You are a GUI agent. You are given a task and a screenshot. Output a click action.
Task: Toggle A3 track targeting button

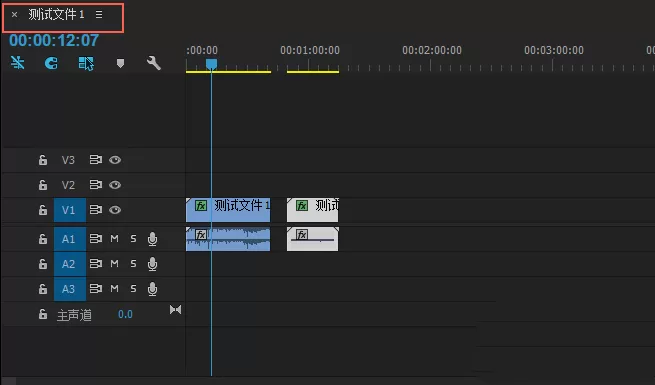pyautogui.click(x=70, y=289)
